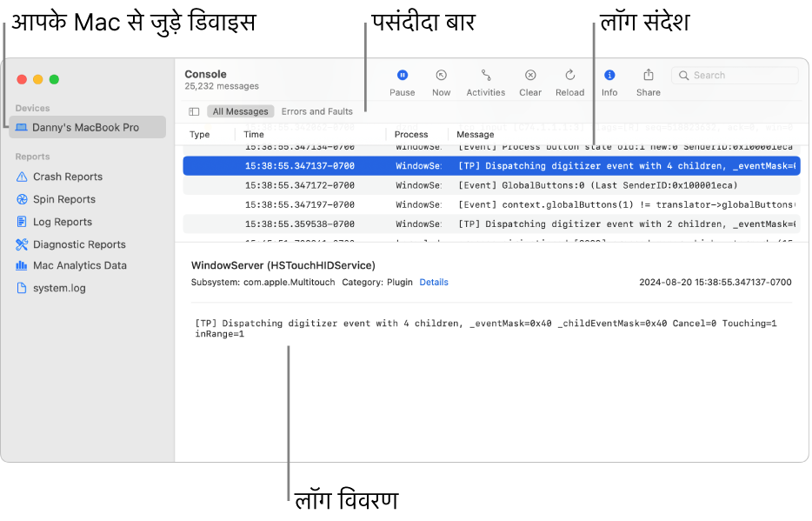Click the Crash Reports warning triangle icon

pyautogui.click(x=22, y=177)
